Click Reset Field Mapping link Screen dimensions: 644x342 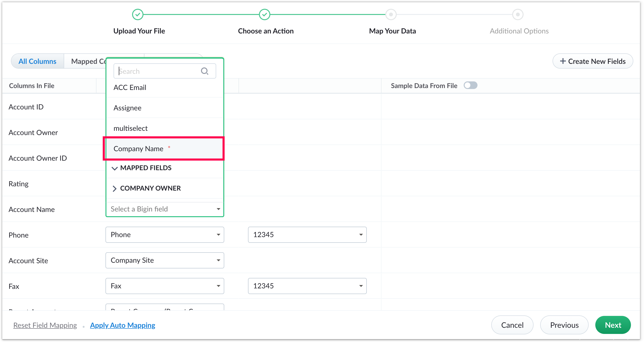[x=45, y=325]
